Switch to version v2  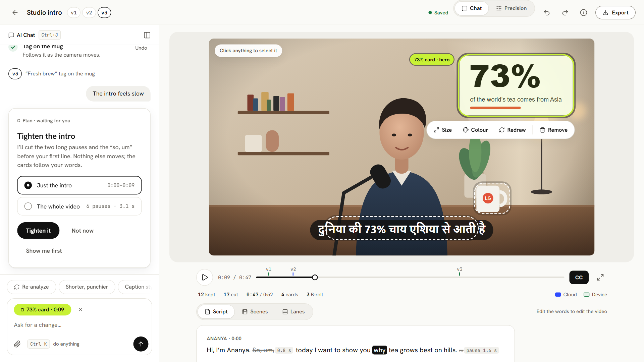pyautogui.click(x=89, y=13)
